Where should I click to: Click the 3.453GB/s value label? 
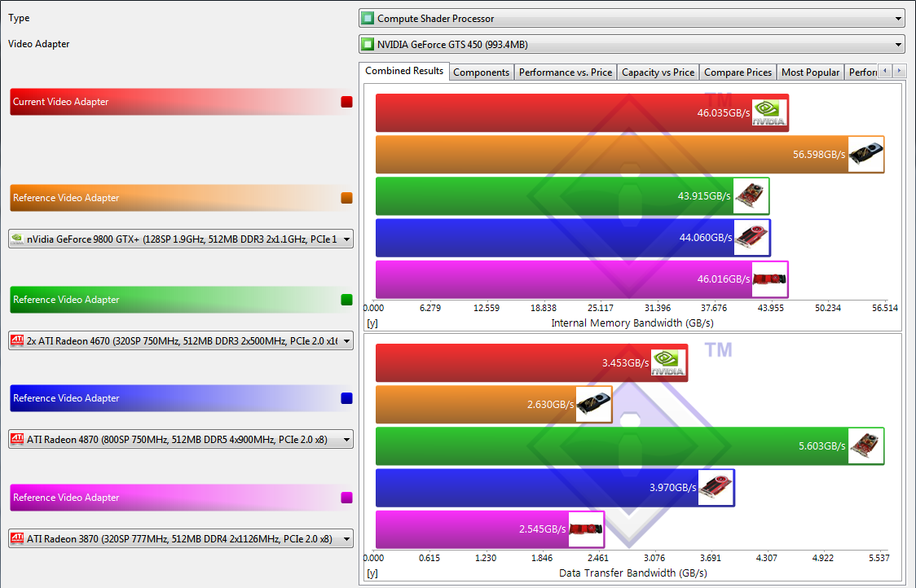coord(626,362)
